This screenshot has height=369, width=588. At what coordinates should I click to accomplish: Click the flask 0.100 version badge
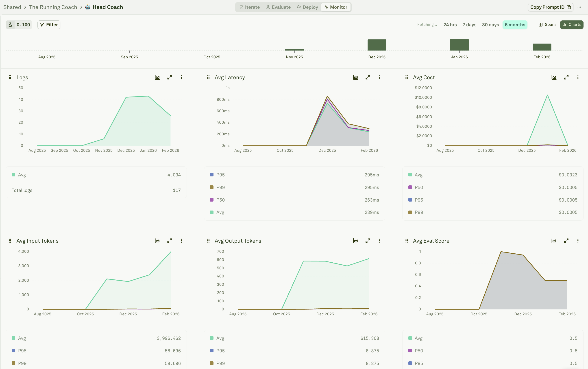(19, 25)
